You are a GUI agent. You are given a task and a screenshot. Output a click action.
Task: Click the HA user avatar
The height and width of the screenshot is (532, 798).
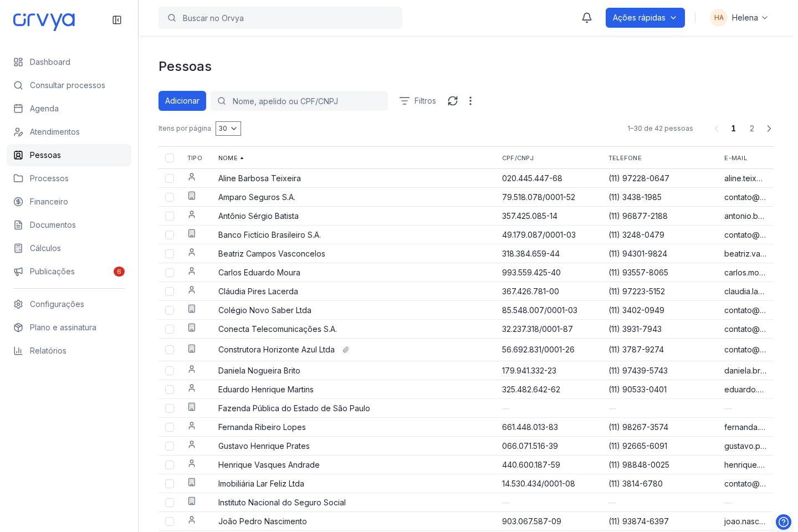pos(719,18)
